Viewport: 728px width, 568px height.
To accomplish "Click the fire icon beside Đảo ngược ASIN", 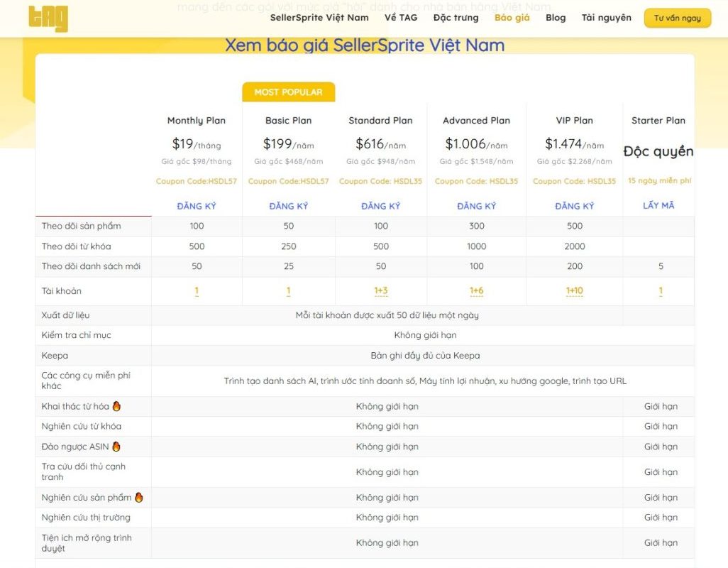I will pyautogui.click(x=116, y=447).
